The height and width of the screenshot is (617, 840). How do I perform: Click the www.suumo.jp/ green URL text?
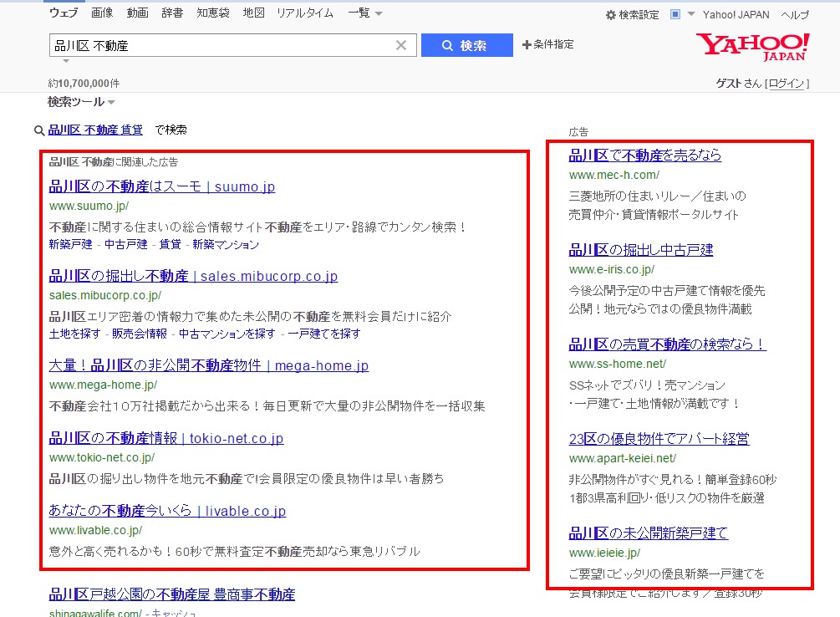tap(89, 206)
